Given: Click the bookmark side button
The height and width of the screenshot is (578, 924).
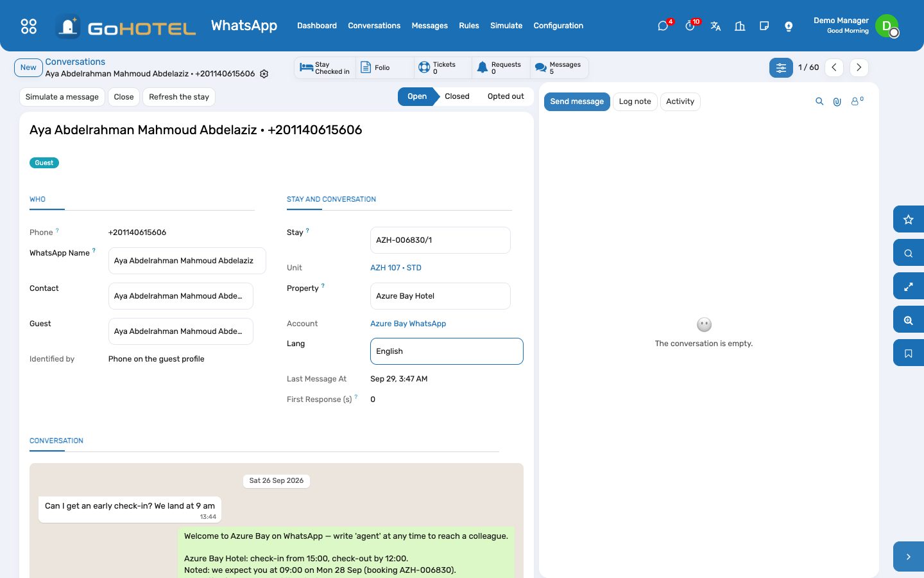Looking at the screenshot, I should click(909, 353).
